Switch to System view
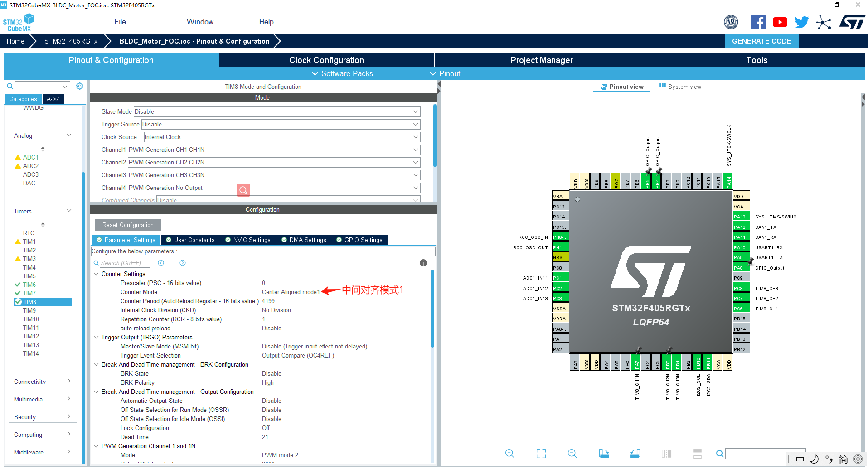This screenshot has height=469, width=868. [680, 87]
